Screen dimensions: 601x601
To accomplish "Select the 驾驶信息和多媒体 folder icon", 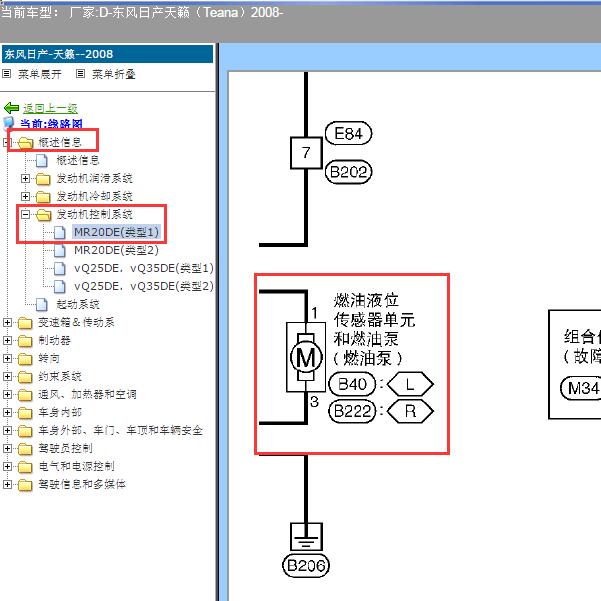I will (x=25, y=484).
